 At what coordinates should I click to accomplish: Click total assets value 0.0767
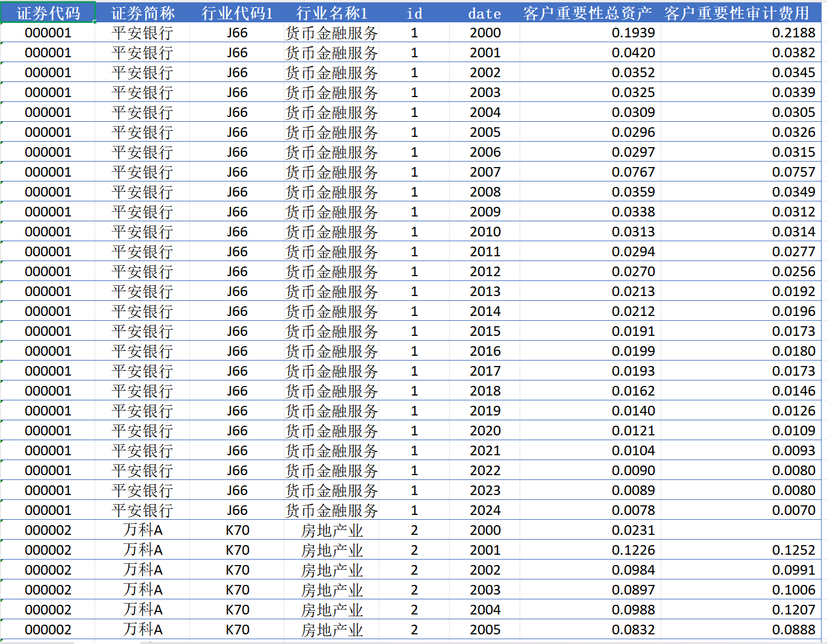[590, 172]
